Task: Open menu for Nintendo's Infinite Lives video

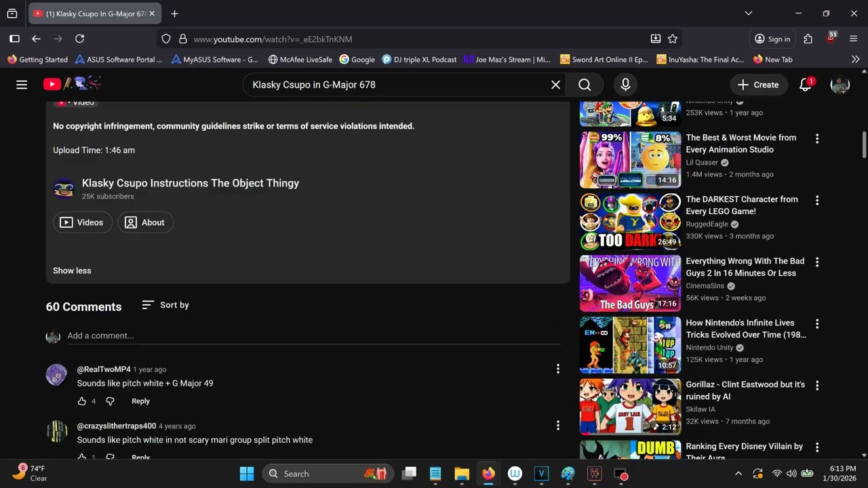Action: click(817, 324)
